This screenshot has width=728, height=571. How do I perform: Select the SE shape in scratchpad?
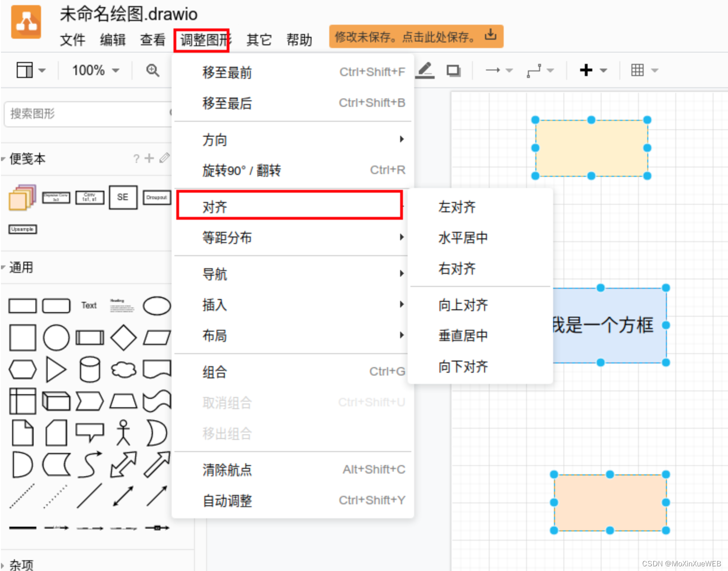(123, 197)
